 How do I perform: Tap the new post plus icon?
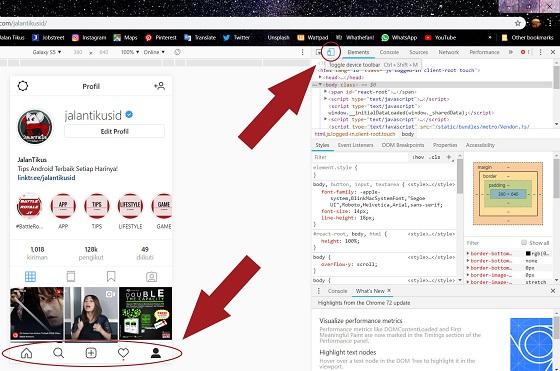pyautogui.click(x=91, y=353)
